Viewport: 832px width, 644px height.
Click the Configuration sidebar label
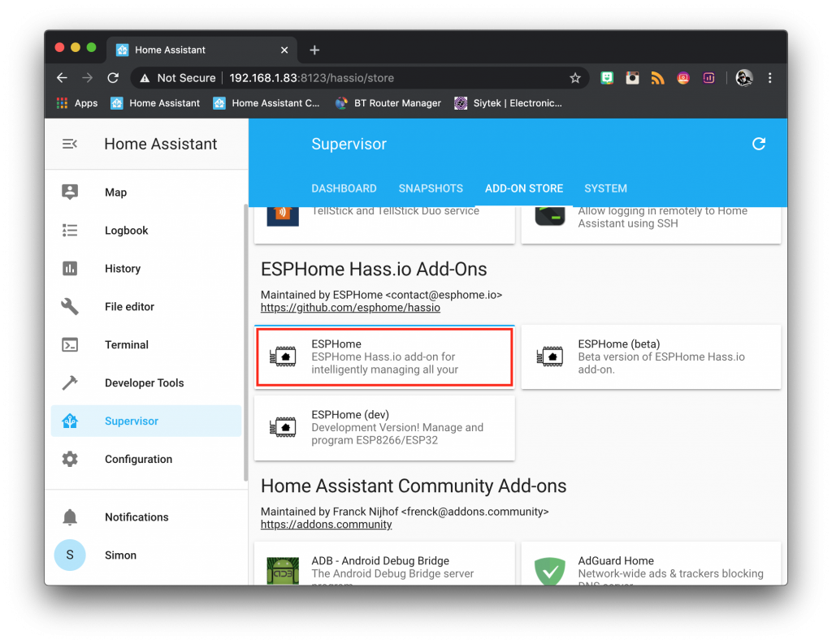(138, 459)
